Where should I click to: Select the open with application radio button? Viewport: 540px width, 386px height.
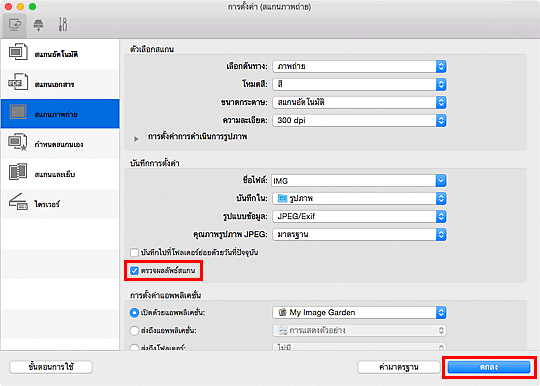pos(134,313)
